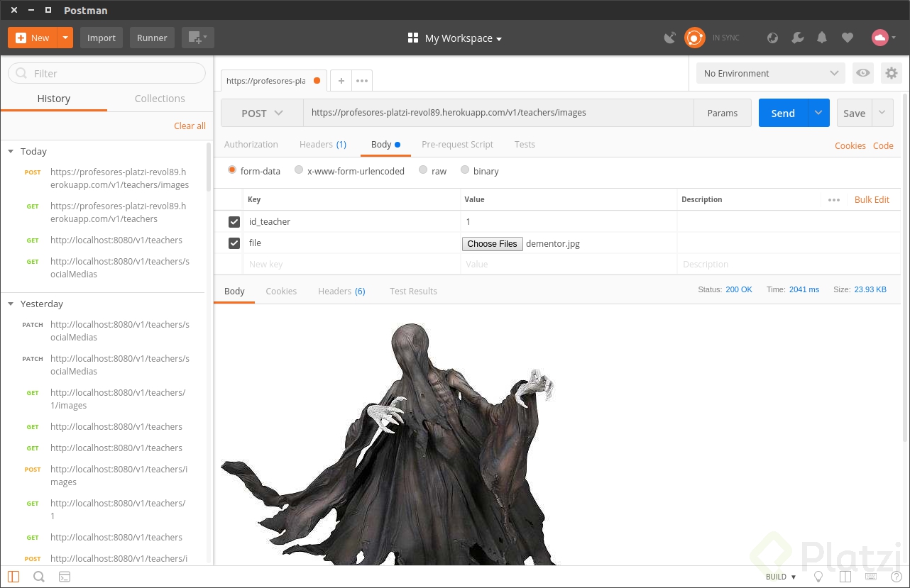Image resolution: width=910 pixels, height=588 pixels.
Task: Open the My Workspace dropdown
Action: pos(455,38)
